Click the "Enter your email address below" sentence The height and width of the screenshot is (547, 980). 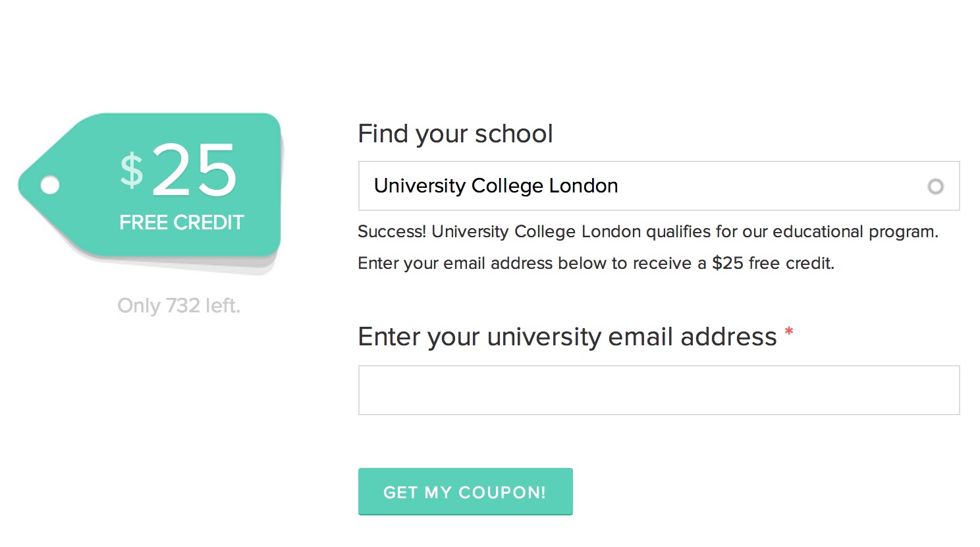tap(492, 264)
